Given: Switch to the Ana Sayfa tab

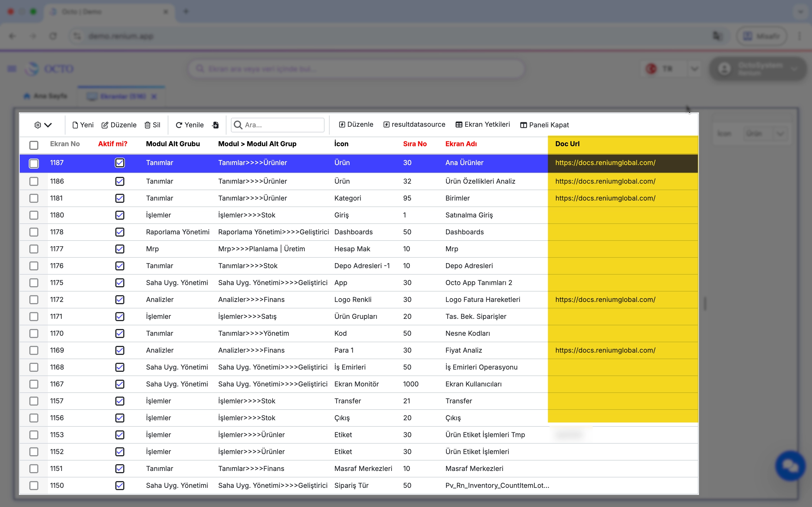Looking at the screenshot, I should pos(46,96).
